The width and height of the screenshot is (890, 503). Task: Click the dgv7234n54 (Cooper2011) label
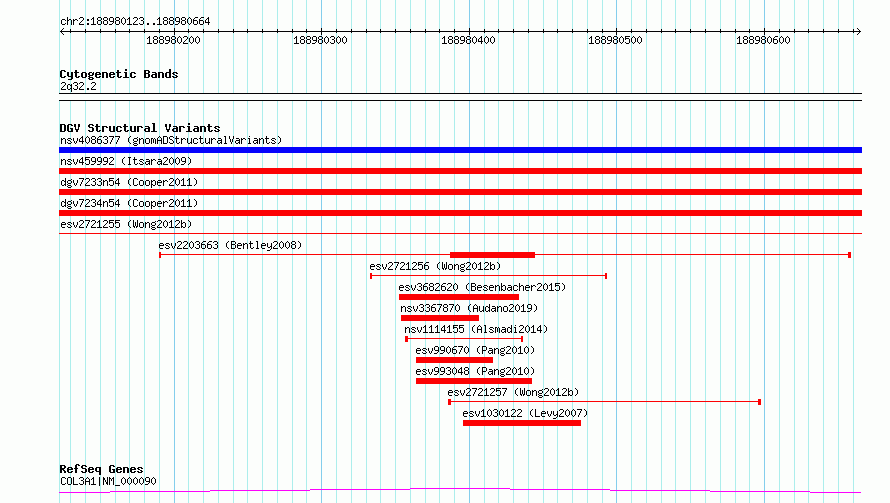[x=129, y=203]
